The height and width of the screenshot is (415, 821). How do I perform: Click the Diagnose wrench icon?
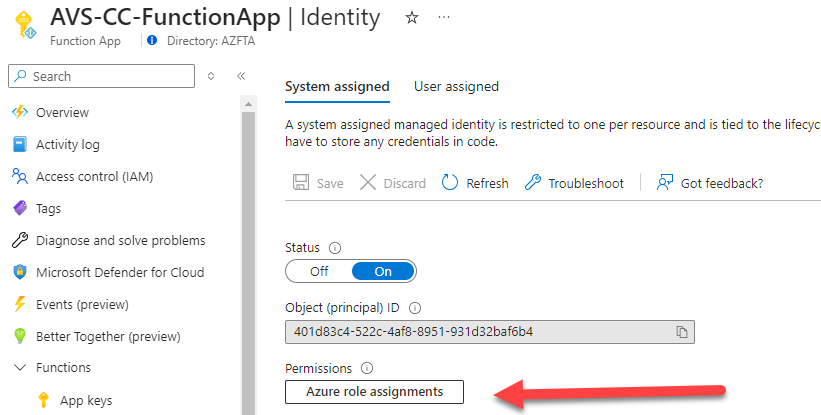point(20,240)
